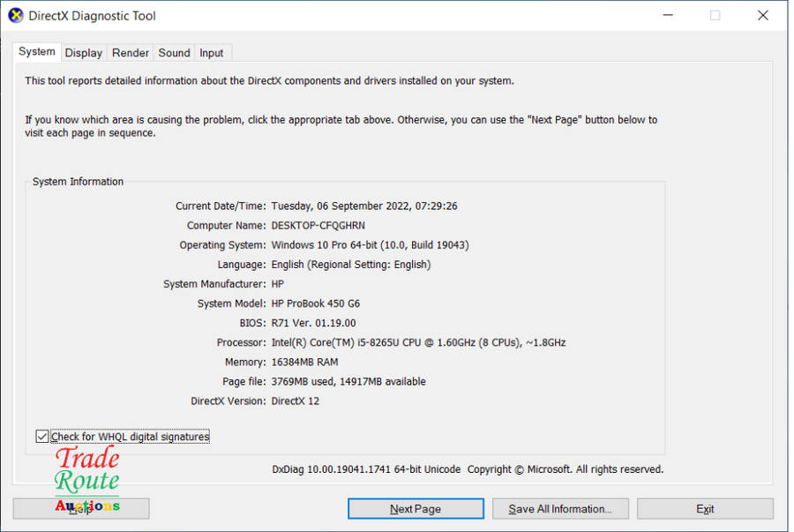Screen dimensions: 794x532
Task: Click the greyed-out maximize window button
Action: 715,16
